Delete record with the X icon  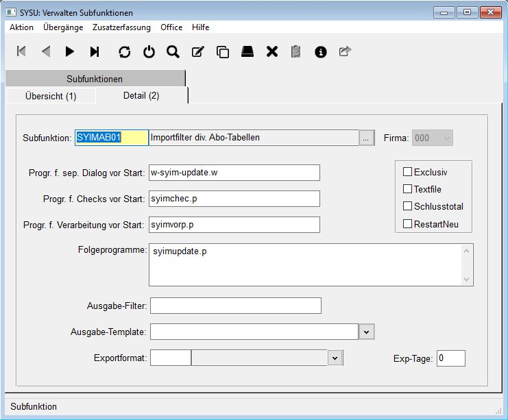tap(272, 51)
